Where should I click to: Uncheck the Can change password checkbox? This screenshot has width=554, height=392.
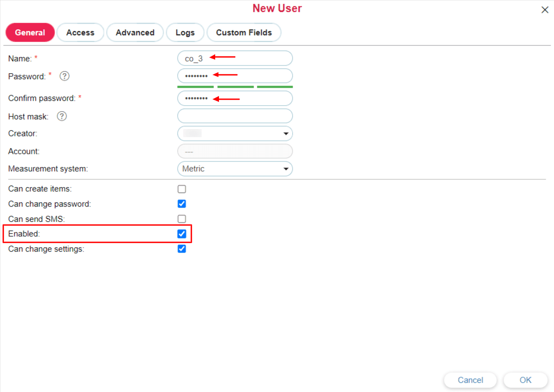coord(182,204)
